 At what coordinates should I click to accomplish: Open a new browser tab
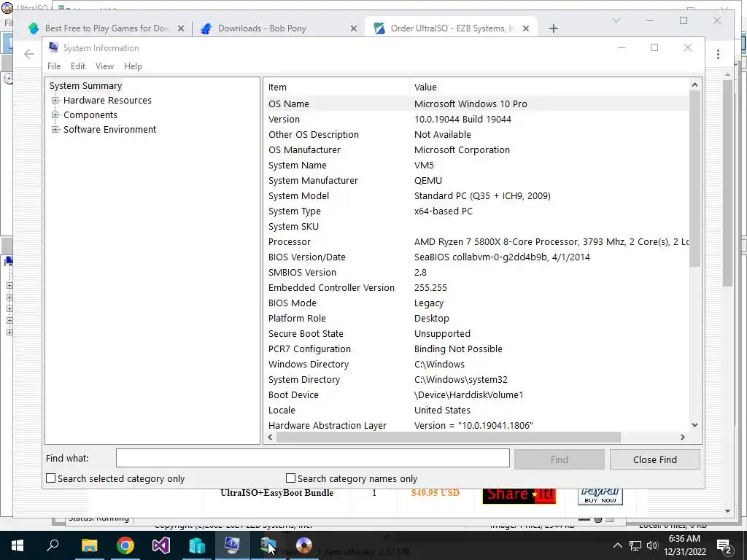[x=553, y=28]
